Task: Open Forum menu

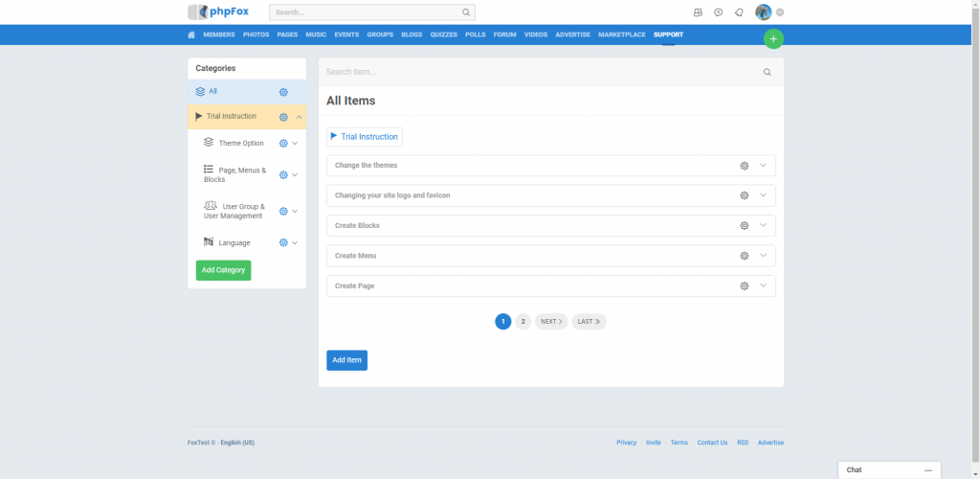Action: pyautogui.click(x=505, y=35)
